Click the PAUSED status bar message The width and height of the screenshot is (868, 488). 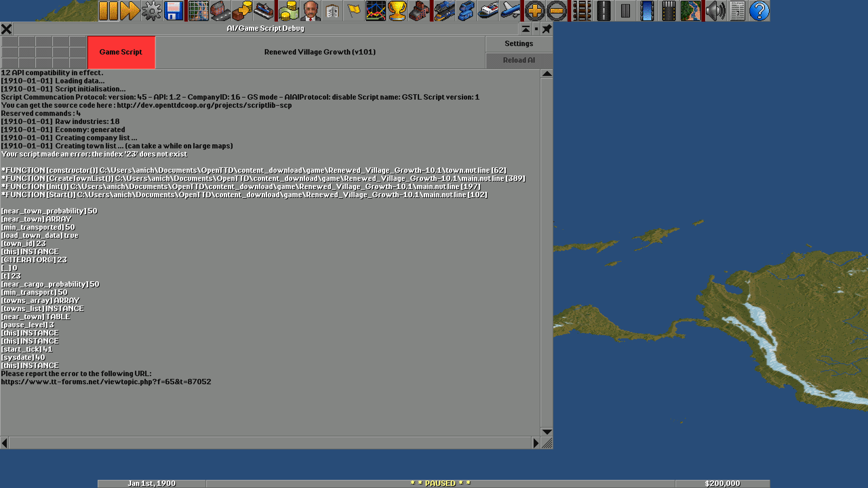coord(440,484)
